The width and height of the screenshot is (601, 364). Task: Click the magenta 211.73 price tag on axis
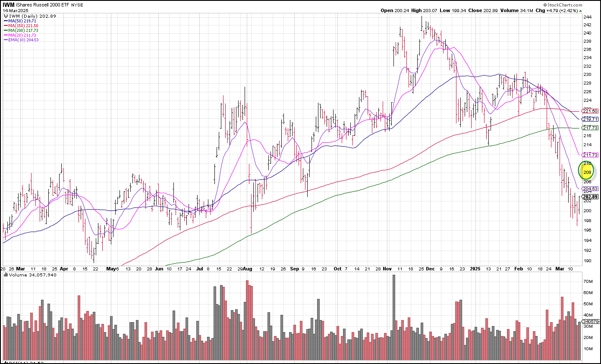click(589, 155)
